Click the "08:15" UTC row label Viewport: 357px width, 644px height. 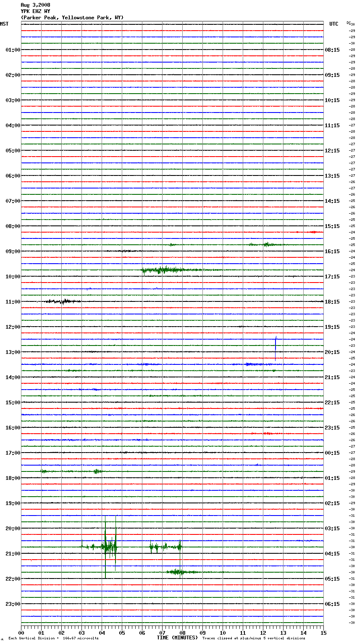[x=332, y=50]
